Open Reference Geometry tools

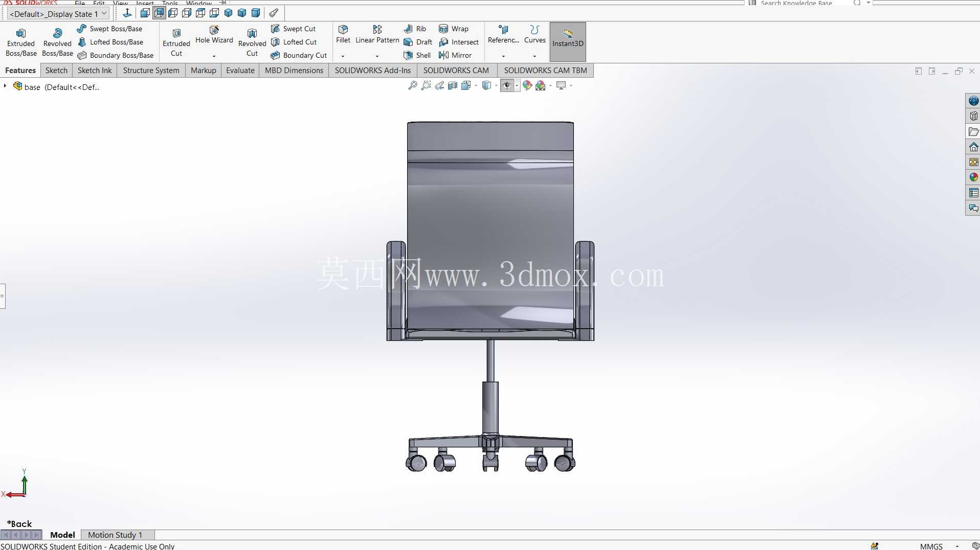pos(503,35)
